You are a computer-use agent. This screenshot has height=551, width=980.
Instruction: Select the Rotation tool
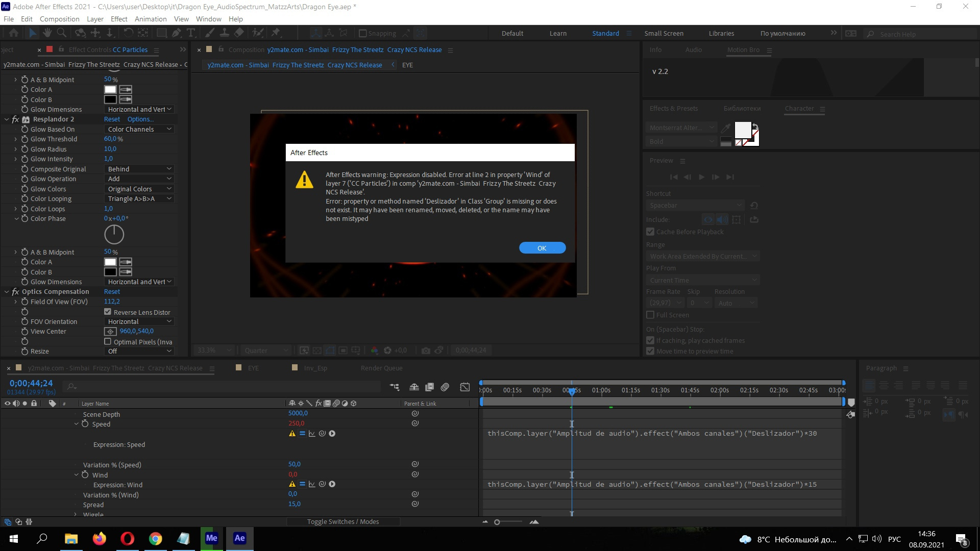tap(128, 33)
